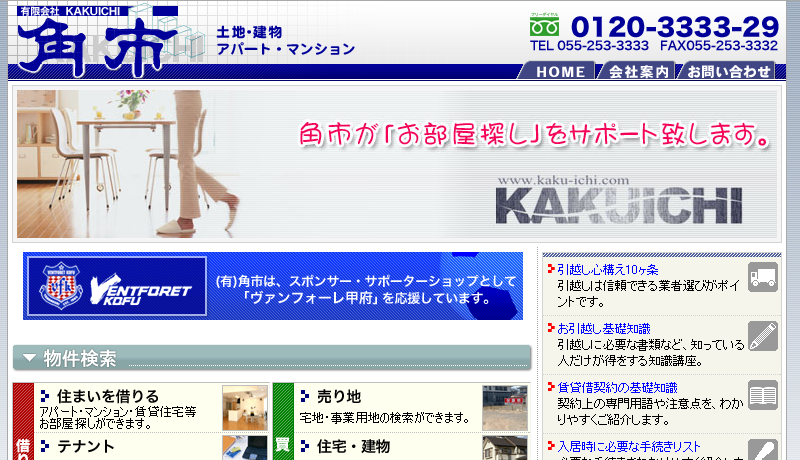Click the www.kaku-ichi.com URL text
This screenshot has height=460, width=800.
pos(563,181)
